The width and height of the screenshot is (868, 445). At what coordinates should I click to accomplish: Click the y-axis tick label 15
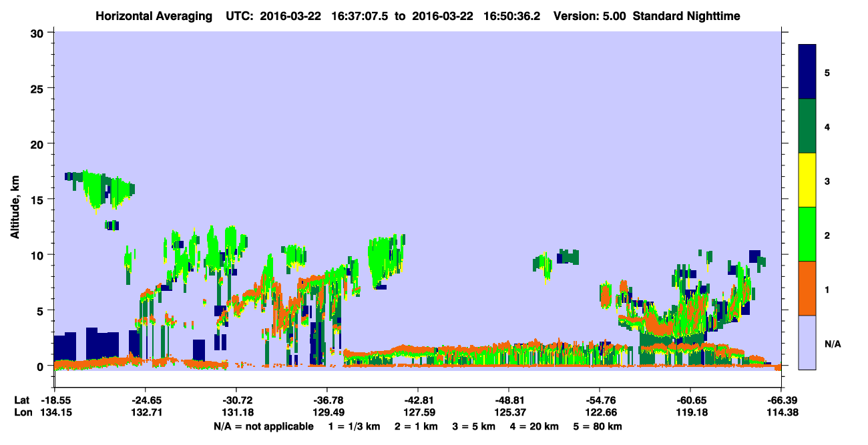(x=39, y=199)
